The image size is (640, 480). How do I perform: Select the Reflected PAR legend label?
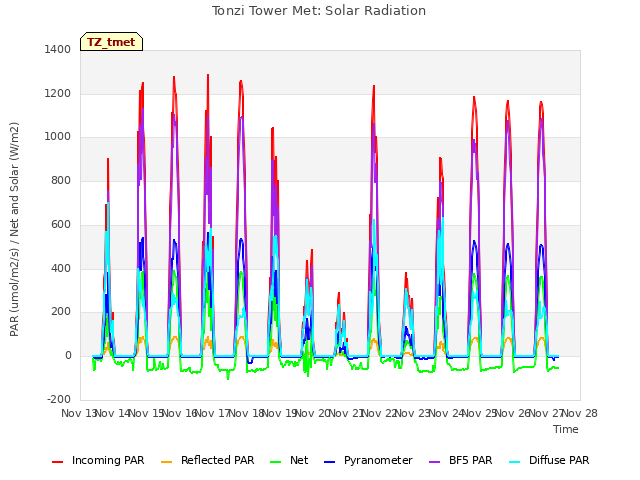218,460
